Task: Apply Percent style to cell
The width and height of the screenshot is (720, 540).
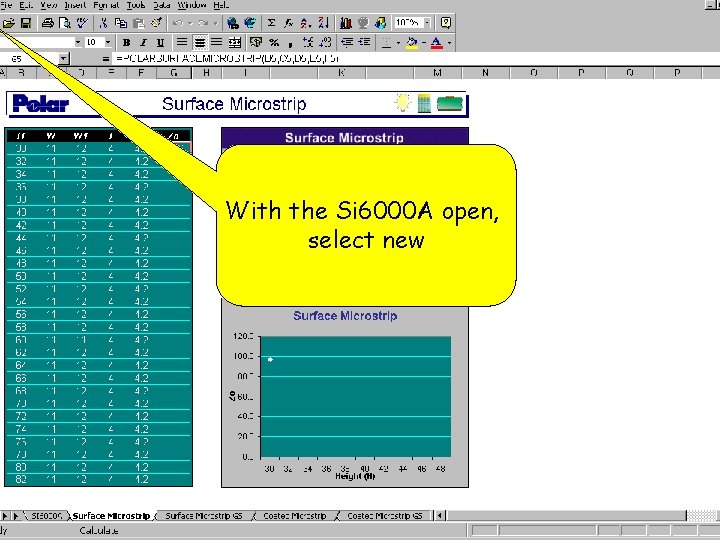Action: [x=274, y=43]
